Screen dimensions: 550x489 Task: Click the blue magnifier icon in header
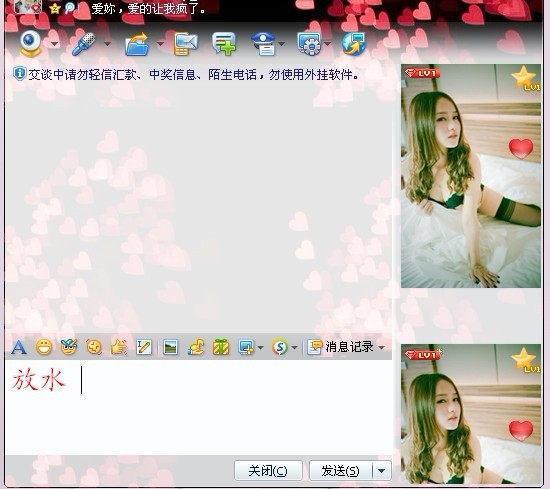71,8
